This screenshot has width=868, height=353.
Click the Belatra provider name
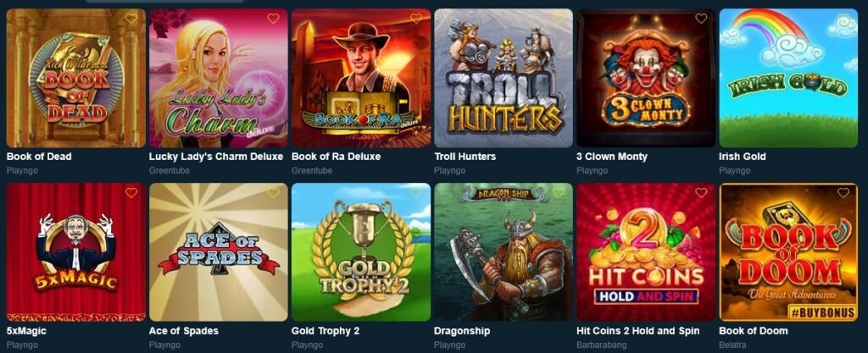(x=732, y=345)
